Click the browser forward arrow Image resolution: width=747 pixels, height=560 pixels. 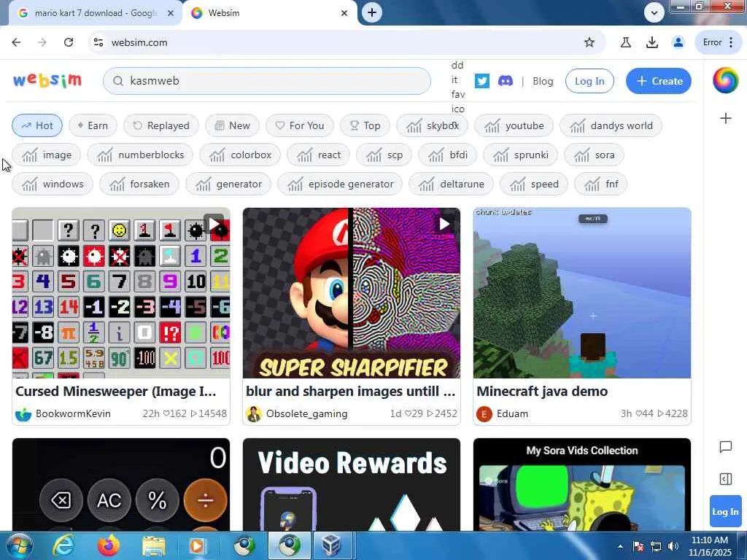(x=42, y=42)
